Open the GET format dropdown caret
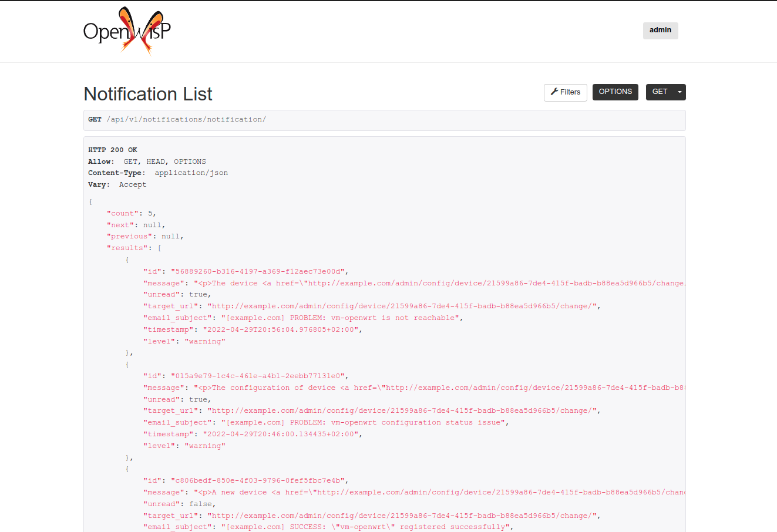777x532 pixels. coord(679,92)
